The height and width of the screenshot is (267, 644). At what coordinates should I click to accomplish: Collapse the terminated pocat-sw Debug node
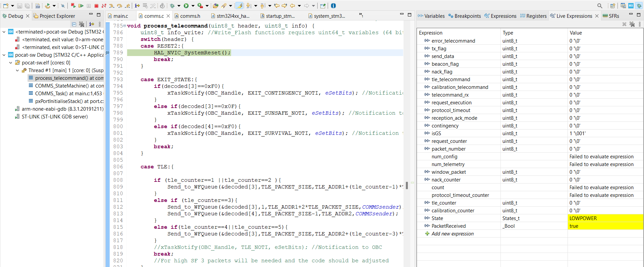point(4,32)
